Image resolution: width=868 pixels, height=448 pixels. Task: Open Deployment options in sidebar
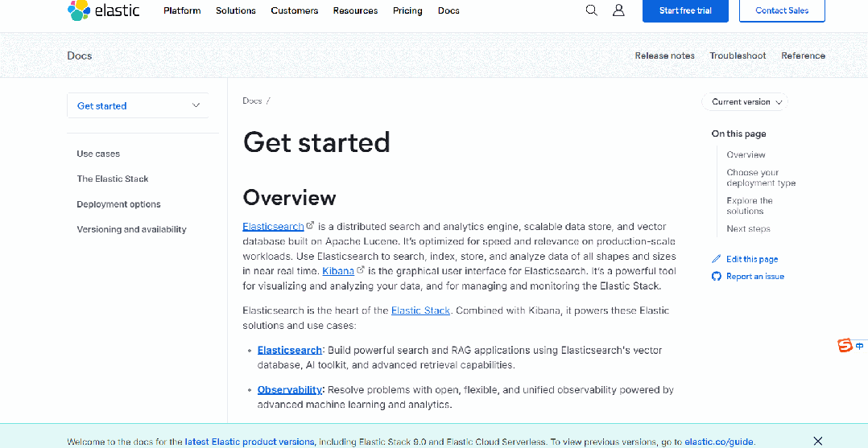click(x=119, y=204)
